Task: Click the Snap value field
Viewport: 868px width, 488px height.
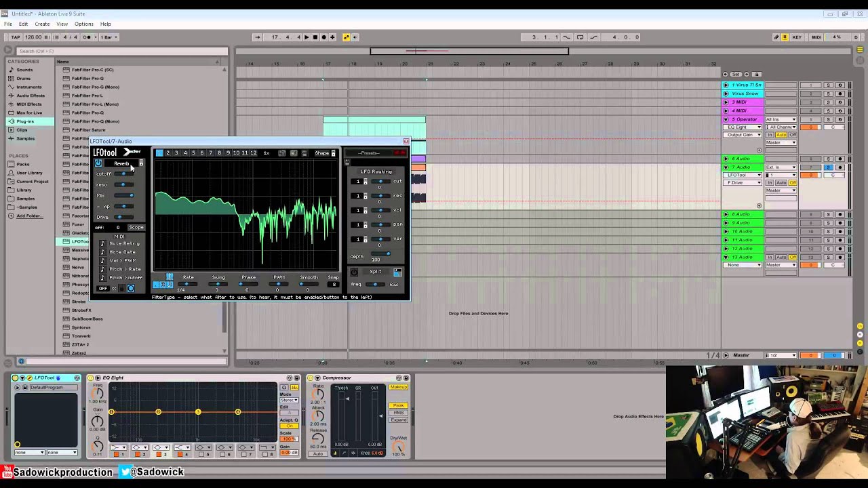Action: point(333,284)
